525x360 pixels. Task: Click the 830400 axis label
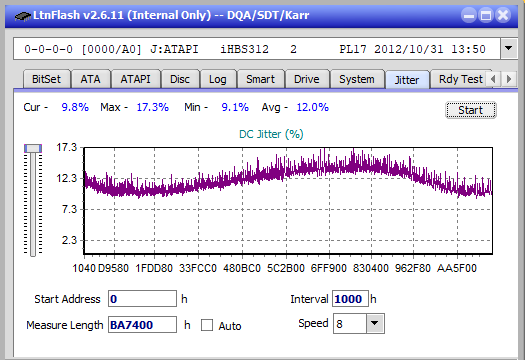point(371,268)
